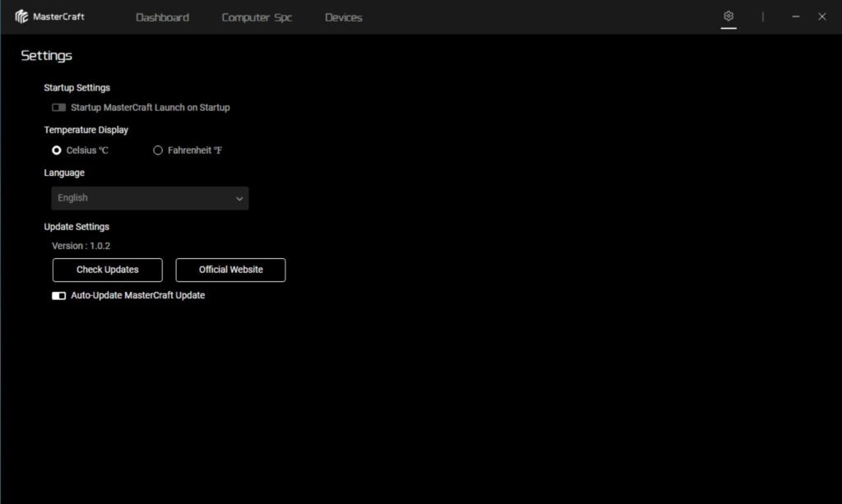Click the Temperature Display label
The width and height of the screenshot is (842, 504).
pyautogui.click(x=86, y=130)
